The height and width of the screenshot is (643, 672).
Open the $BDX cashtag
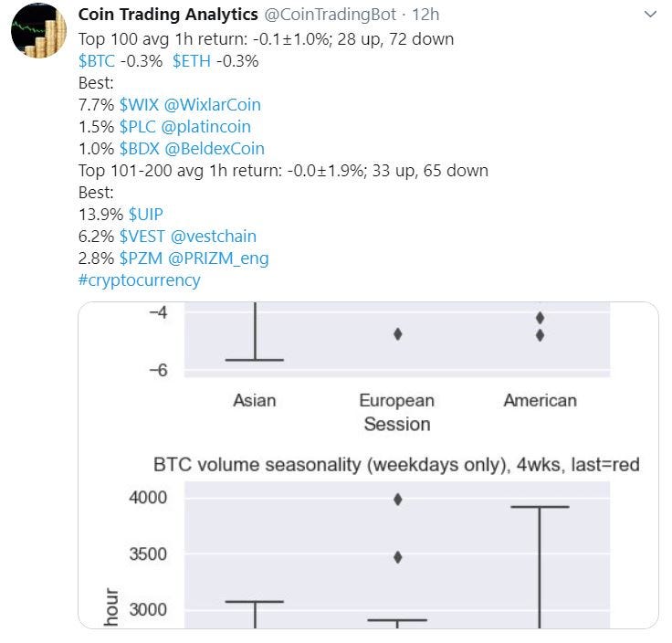140,148
